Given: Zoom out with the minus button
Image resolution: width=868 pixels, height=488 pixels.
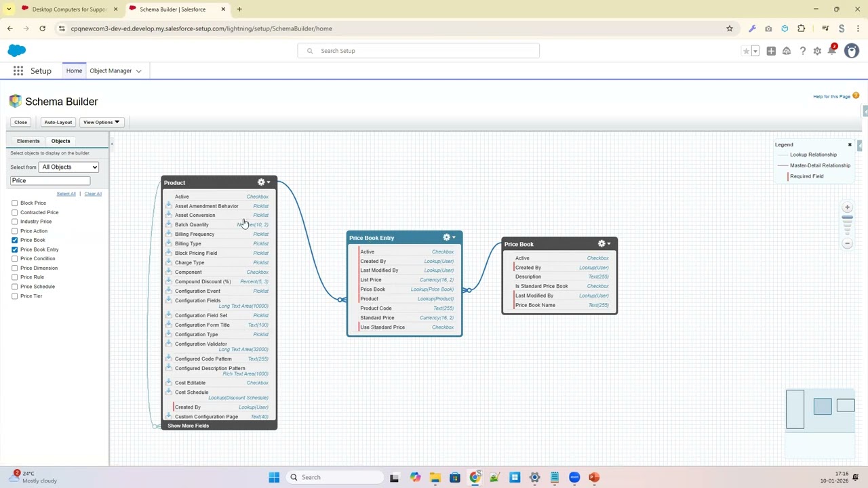Looking at the screenshot, I should 847,243.
